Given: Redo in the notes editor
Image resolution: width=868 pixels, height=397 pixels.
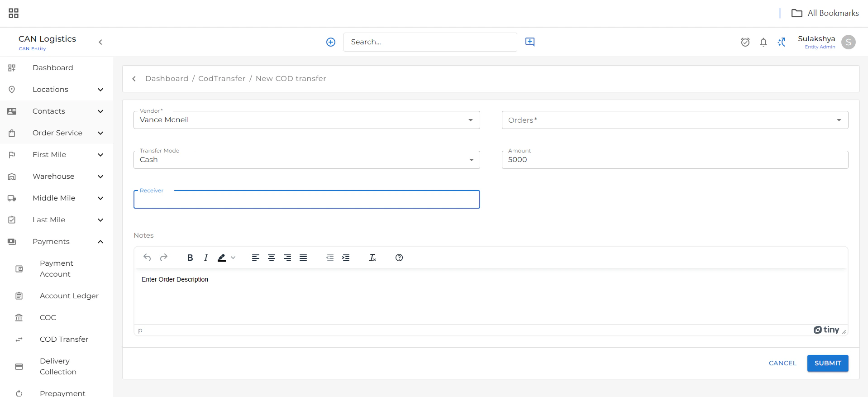Looking at the screenshot, I should (x=164, y=258).
